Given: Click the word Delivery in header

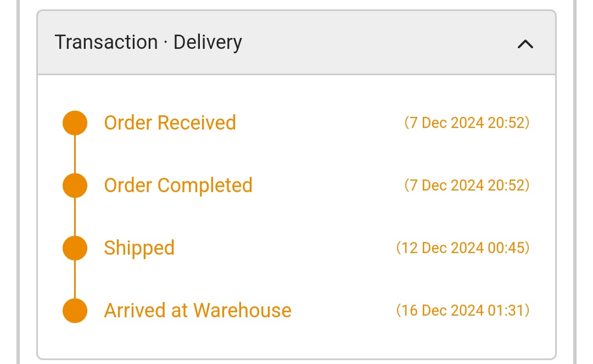Looking at the screenshot, I should (208, 43).
